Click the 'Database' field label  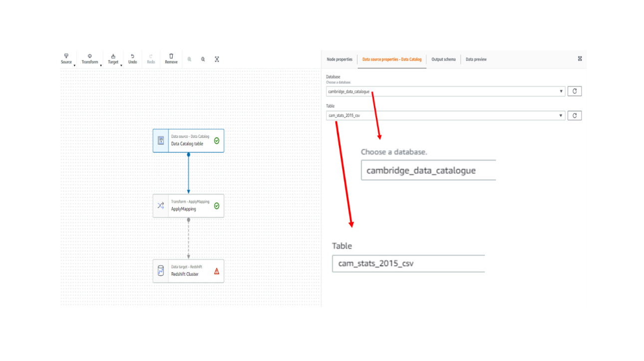pyautogui.click(x=333, y=77)
